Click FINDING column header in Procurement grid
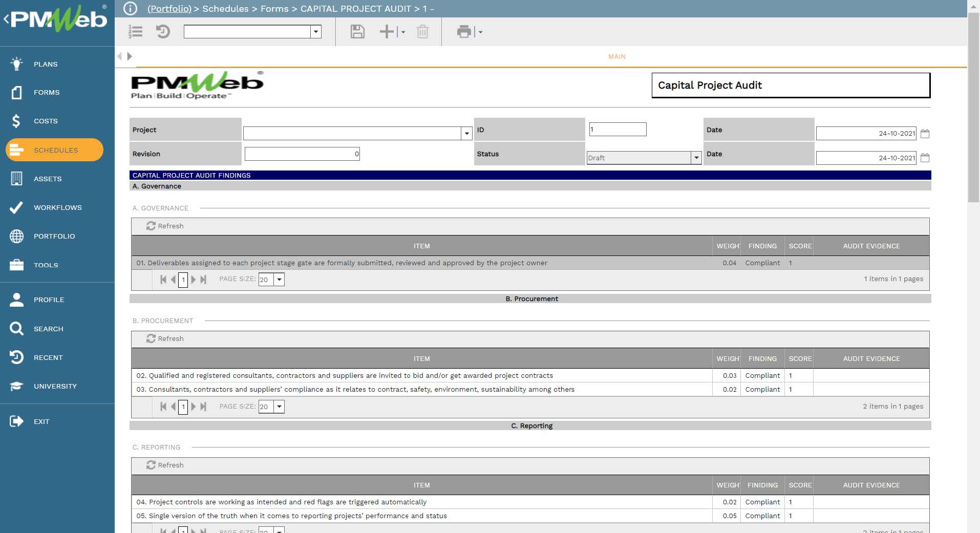This screenshot has width=980, height=533. (x=762, y=358)
